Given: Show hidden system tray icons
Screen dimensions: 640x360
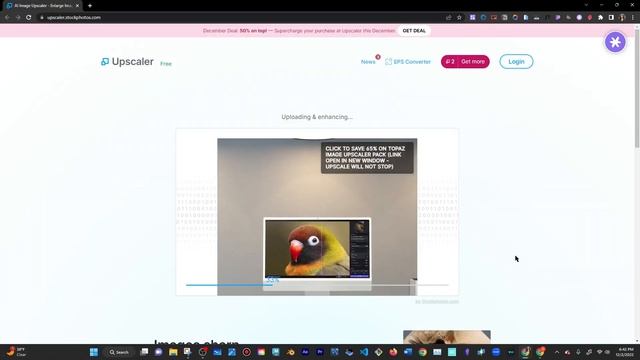Looking at the screenshot, I should [557, 352].
